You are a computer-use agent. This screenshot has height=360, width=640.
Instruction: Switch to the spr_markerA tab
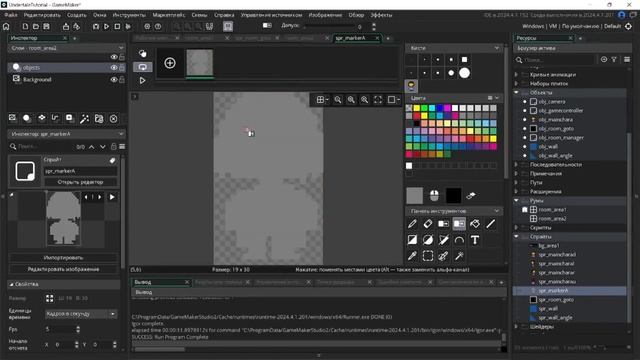[351, 38]
